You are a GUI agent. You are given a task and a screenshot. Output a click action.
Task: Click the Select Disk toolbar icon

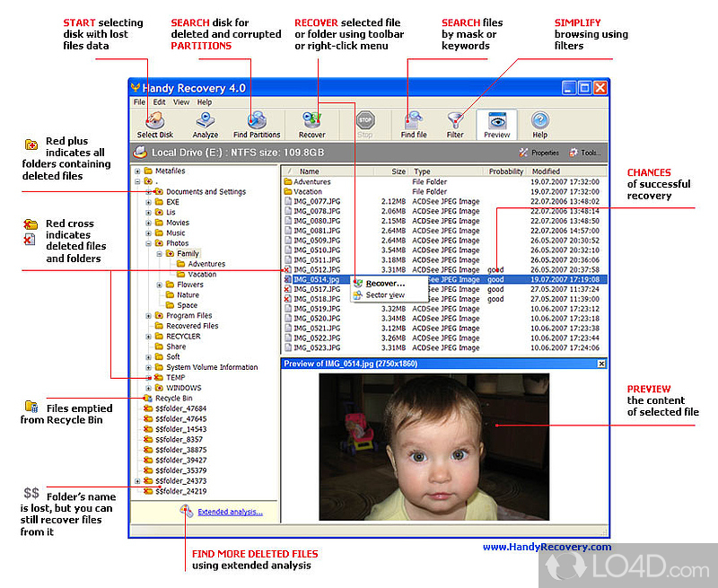point(154,121)
